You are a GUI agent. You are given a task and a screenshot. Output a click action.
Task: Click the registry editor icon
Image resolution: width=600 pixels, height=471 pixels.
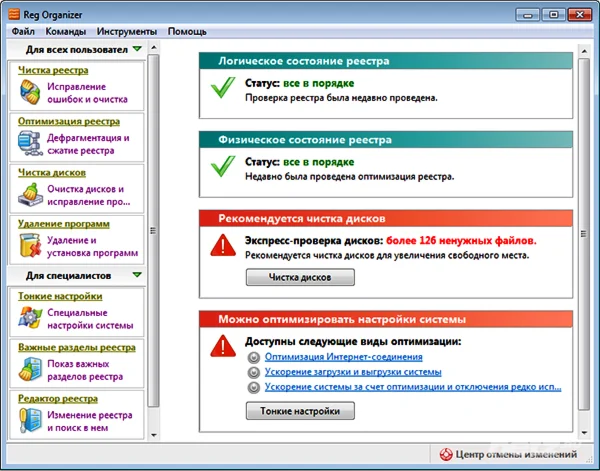pyautogui.click(x=30, y=420)
